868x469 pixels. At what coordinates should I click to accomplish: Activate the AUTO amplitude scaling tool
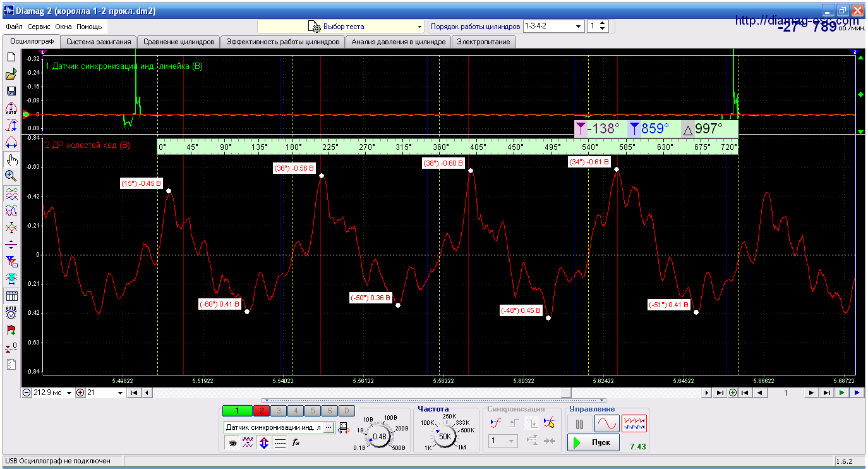pos(11,109)
